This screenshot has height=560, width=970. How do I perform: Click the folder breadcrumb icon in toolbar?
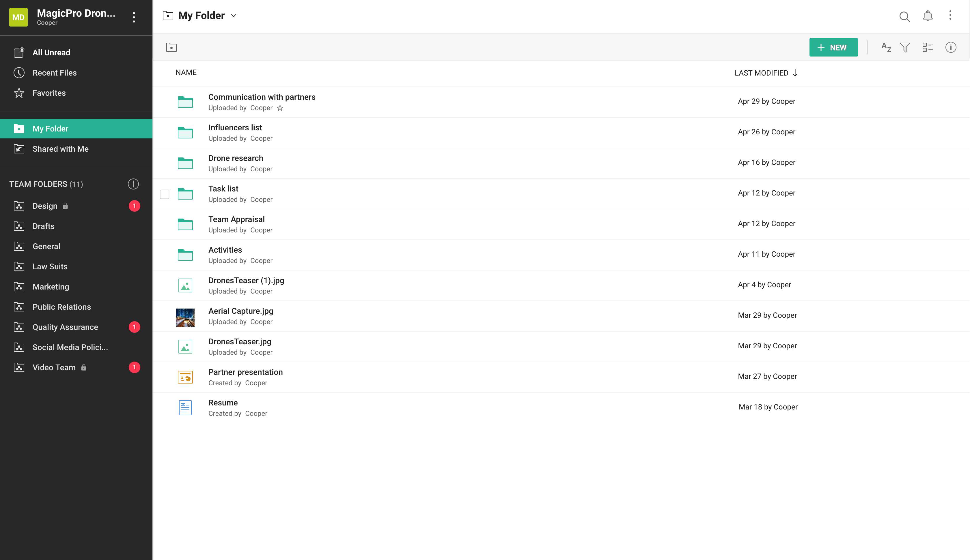click(171, 47)
